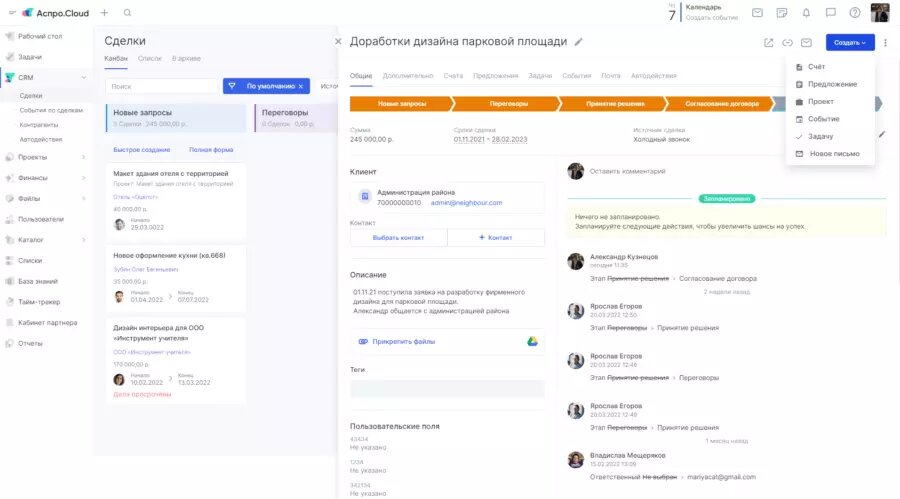Screen dimensions: 900x499
Task: Open deal in new window icon
Action: 769,42
